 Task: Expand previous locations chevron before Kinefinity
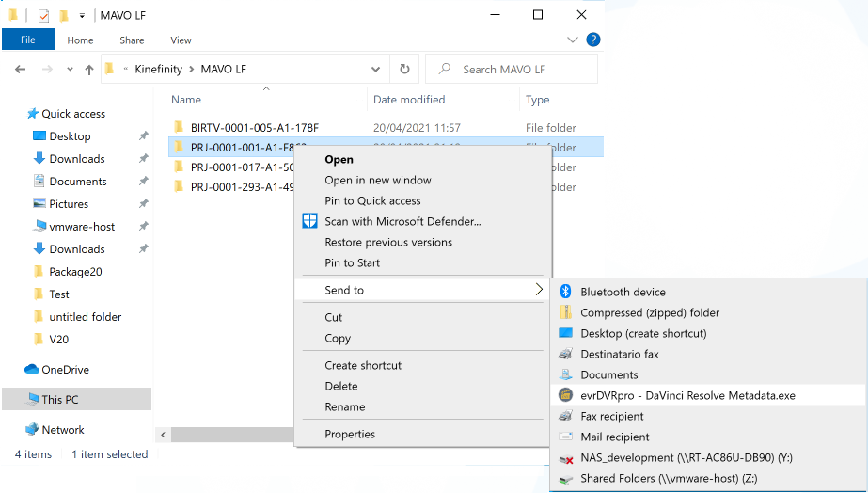pyautogui.click(x=126, y=70)
